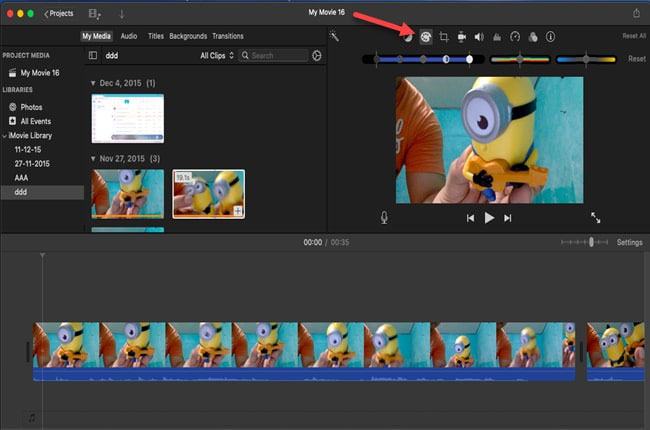The width and height of the screenshot is (650, 430).
Task: Select the Color Correction palette icon
Action: coord(426,37)
